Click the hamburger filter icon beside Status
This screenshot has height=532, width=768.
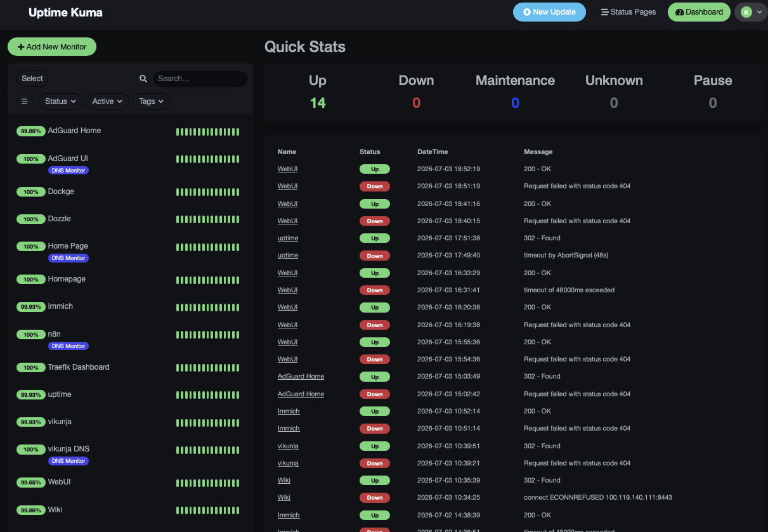click(25, 101)
